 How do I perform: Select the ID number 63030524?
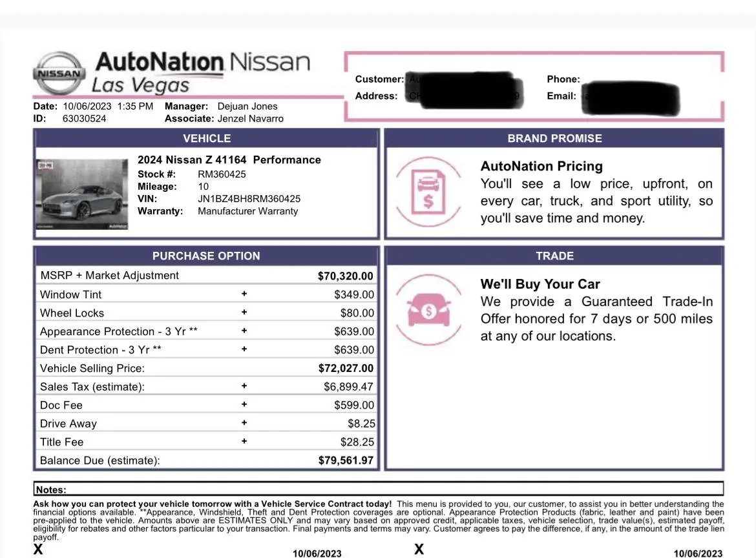point(85,119)
